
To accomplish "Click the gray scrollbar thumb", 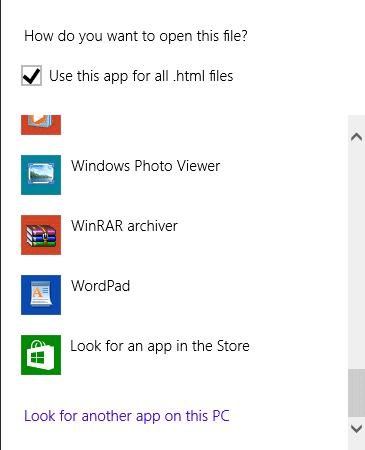I will 356,393.
